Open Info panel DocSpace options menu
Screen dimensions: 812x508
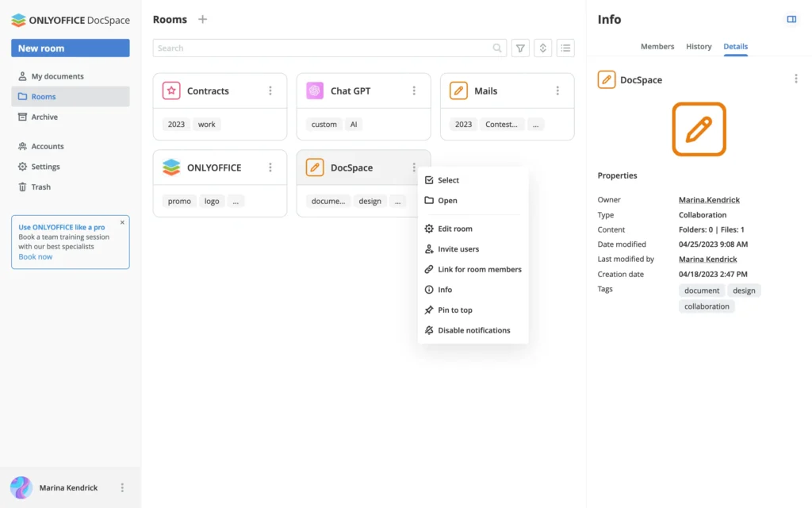(x=796, y=79)
